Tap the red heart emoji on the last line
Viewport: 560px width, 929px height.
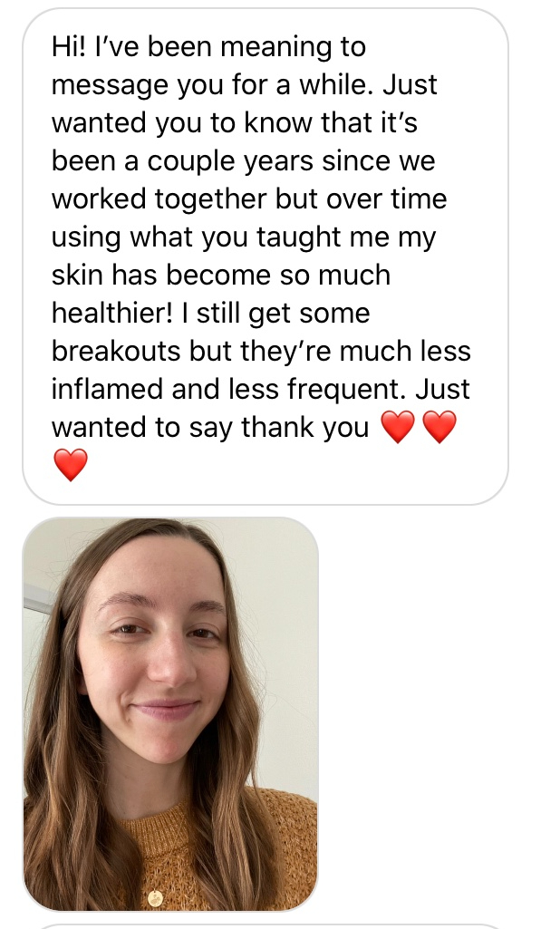click(x=71, y=465)
